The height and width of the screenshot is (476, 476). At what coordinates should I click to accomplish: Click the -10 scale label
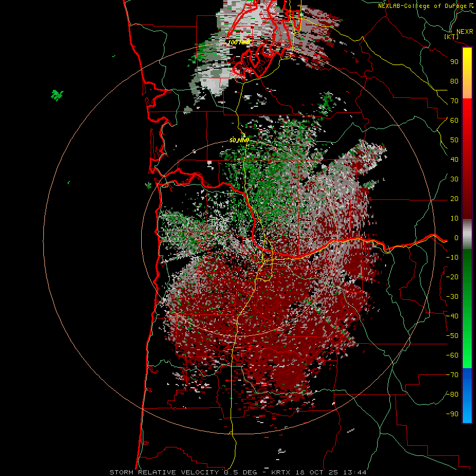[452, 258]
